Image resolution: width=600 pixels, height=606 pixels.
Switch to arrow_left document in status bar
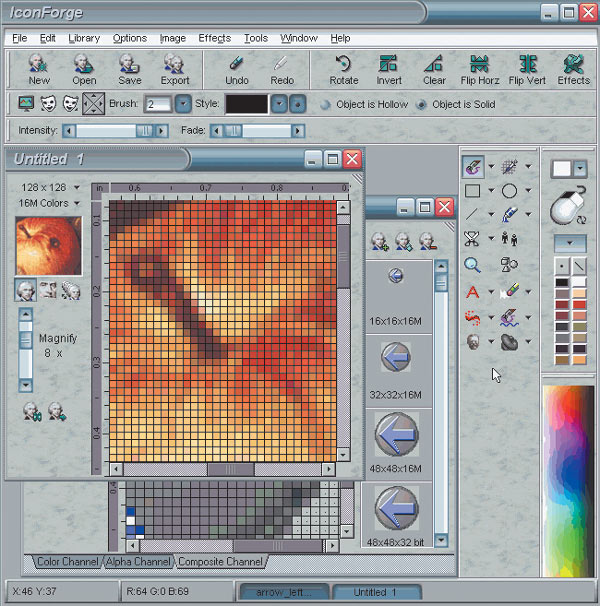284,592
